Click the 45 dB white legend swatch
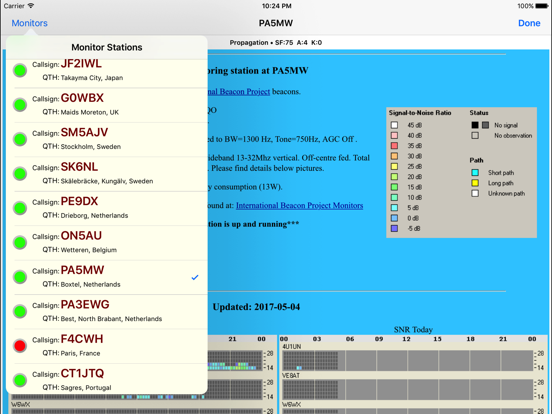552x414 pixels. [x=394, y=125]
